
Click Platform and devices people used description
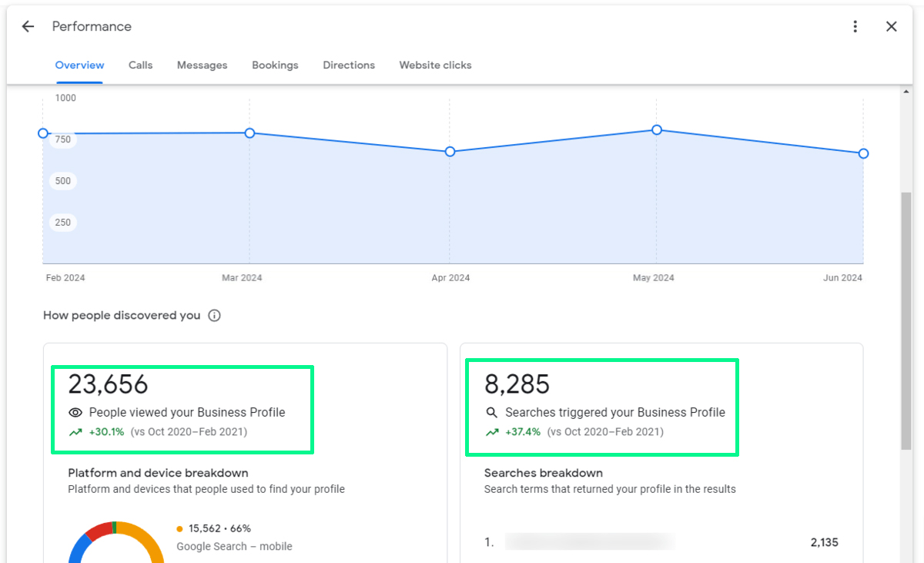point(206,489)
